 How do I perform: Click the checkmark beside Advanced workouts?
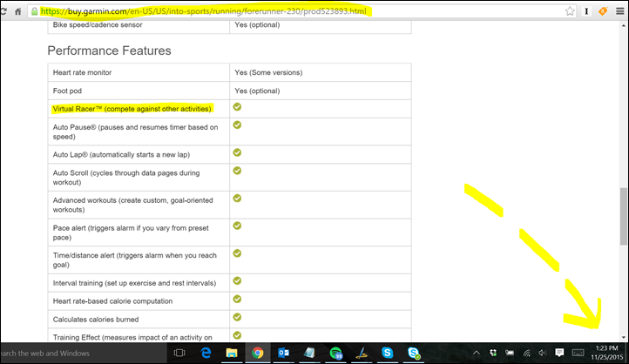point(237,198)
